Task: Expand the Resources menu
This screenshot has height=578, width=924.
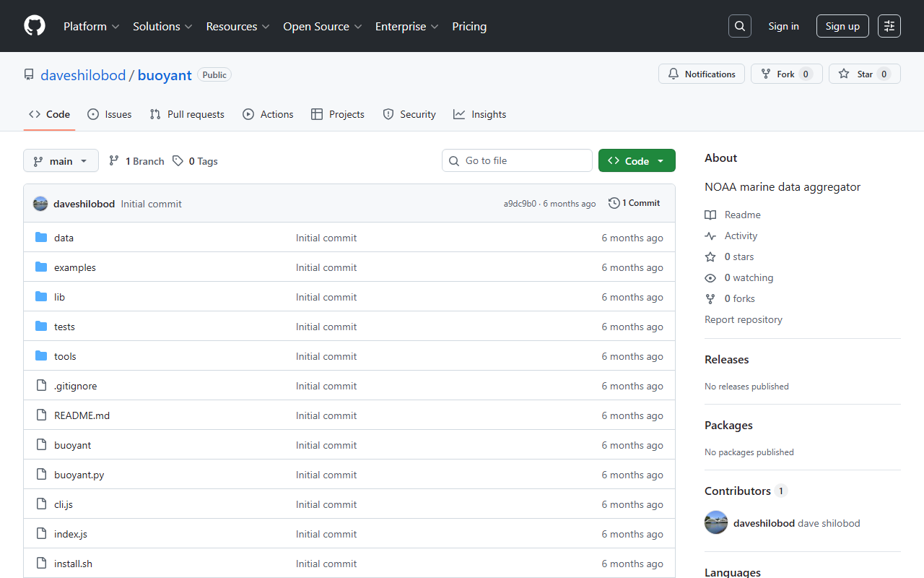Action: tap(237, 26)
